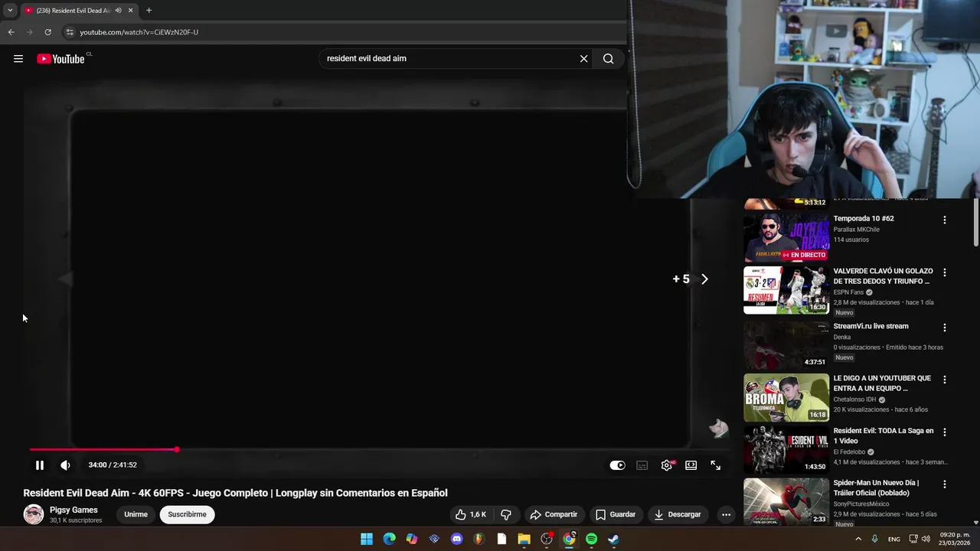Open 'StreamVi.ru live stream' title link
Viewport: 980px width, 551px height.
tap(871, 326)
